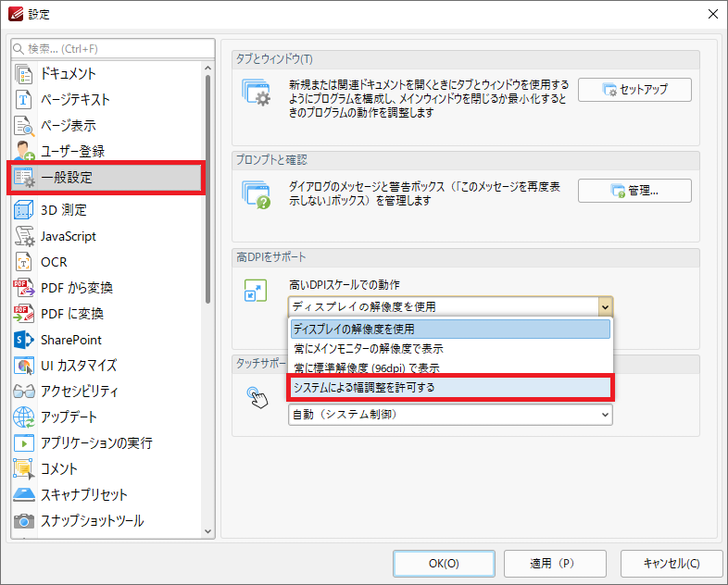Select 3D 測定 in the category list
This screenshot has width=728, height=585.
pyautogui.click(x=107, y=210)
